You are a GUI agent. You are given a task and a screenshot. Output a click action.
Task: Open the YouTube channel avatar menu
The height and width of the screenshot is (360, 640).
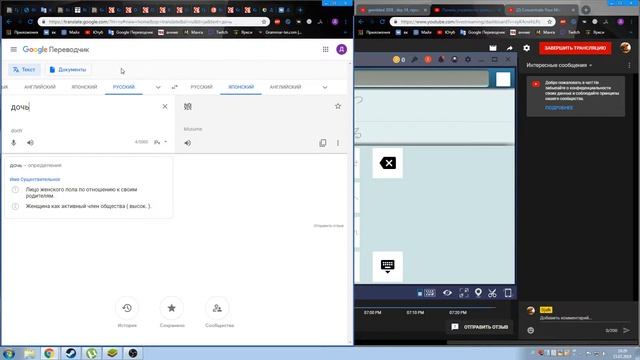625,48
